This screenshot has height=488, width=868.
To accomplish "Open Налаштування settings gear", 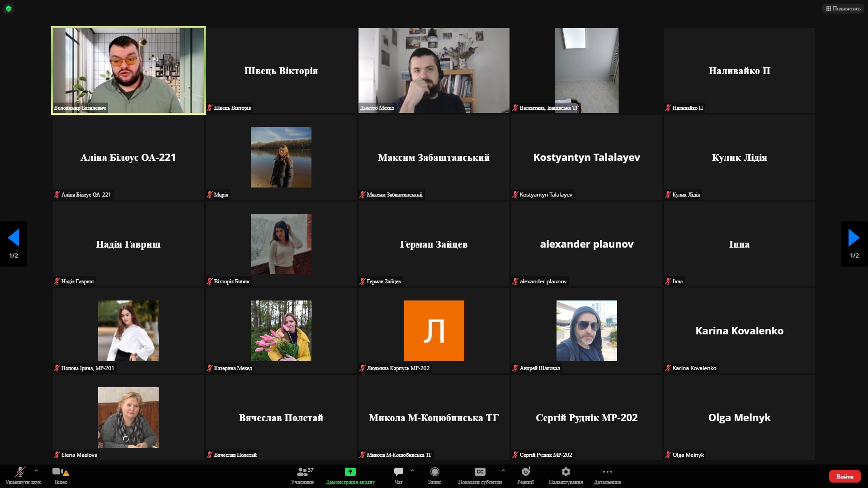I will click(x=566, y=473).
